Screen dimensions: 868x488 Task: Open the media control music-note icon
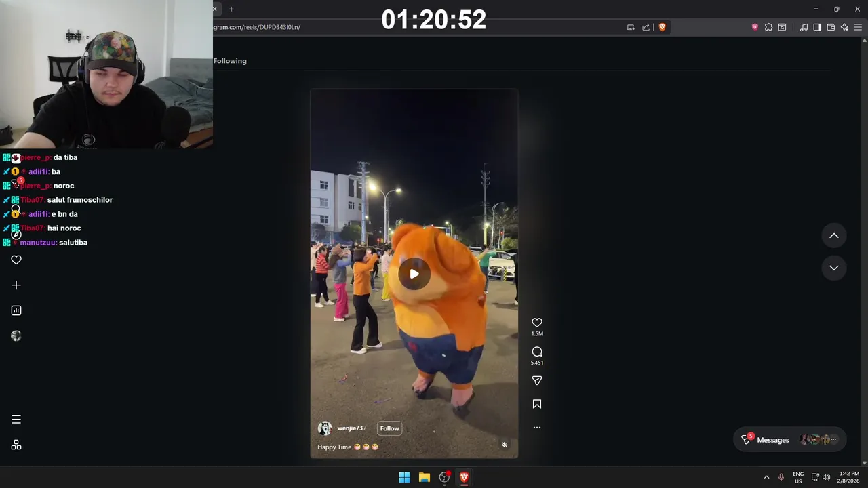pos(804,27)
